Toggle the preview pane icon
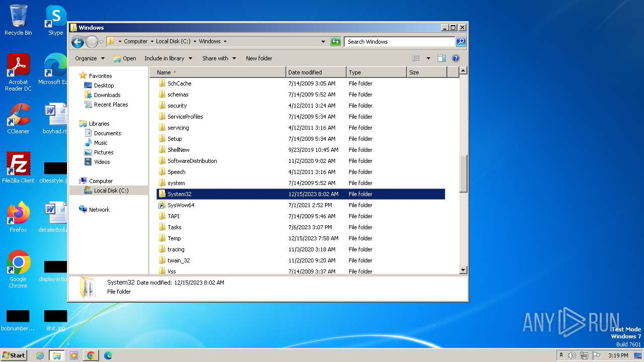Viewport: 644px width, 362px height. [441, 58]
